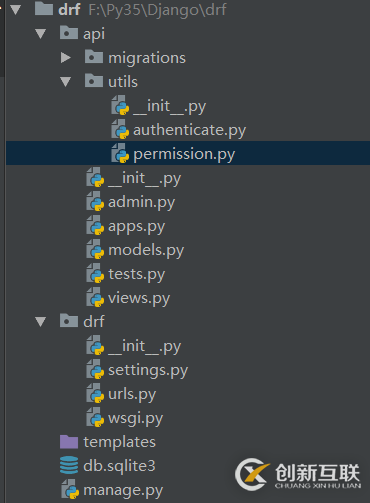Open urls.py in the drf package
Screen dimensions: 370x503
[x=132, y=394]
